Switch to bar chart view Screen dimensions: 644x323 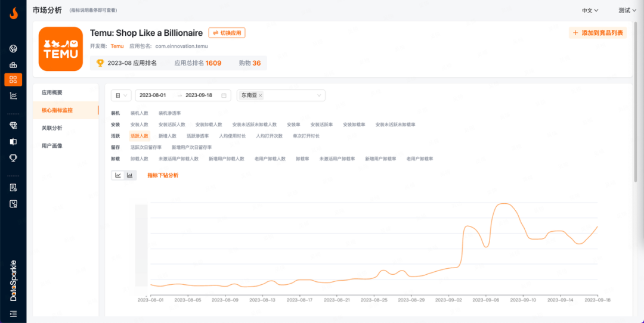pyautogui.click(x=130, y=175)
